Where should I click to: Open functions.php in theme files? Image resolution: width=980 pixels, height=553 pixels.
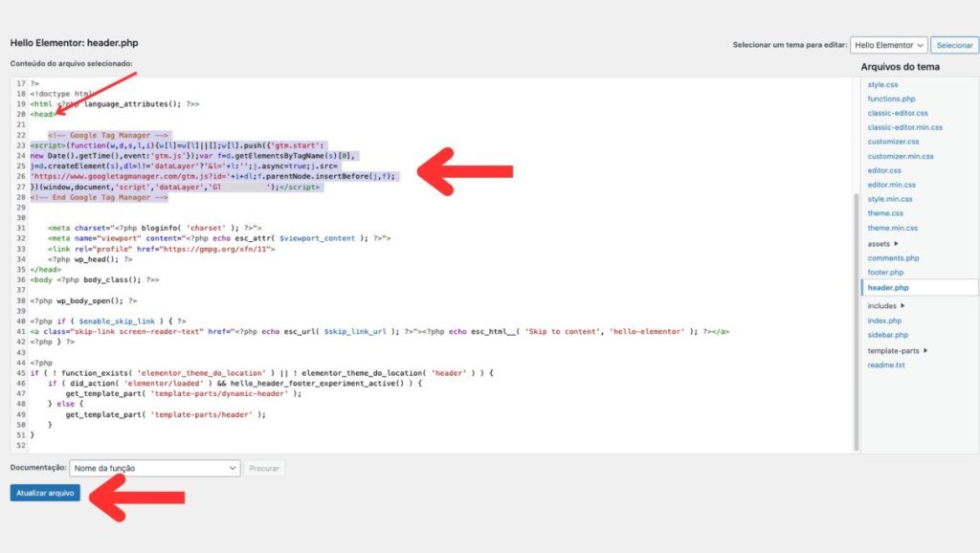(x=891, y=99)
